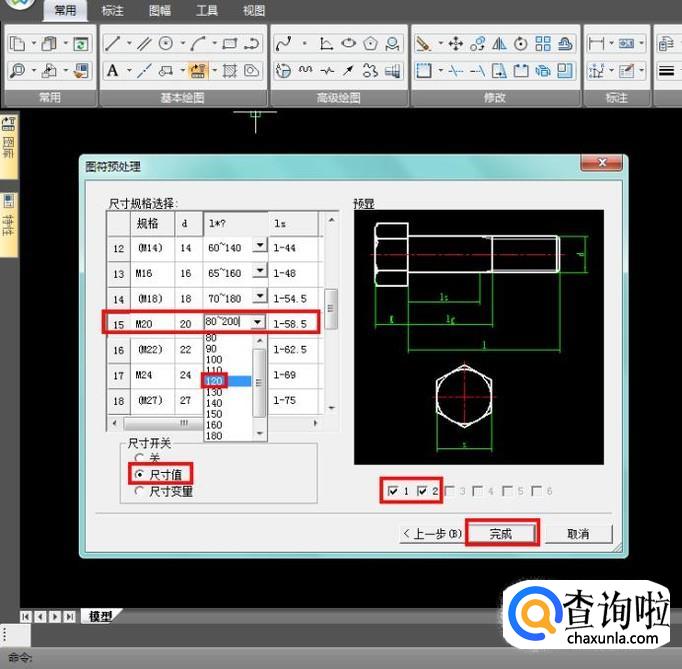Open length dropdown for M16 row
This screenshot has width=682, height=669.
point(258,272)
